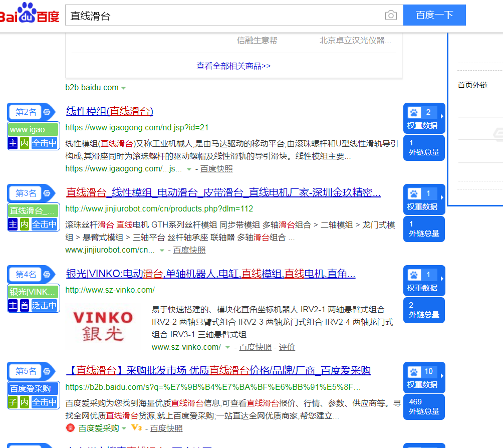503x448 pixels.
Task: Expand the b2b.baidu.com dropdown arrow
Action: click(x=124, y=88)
